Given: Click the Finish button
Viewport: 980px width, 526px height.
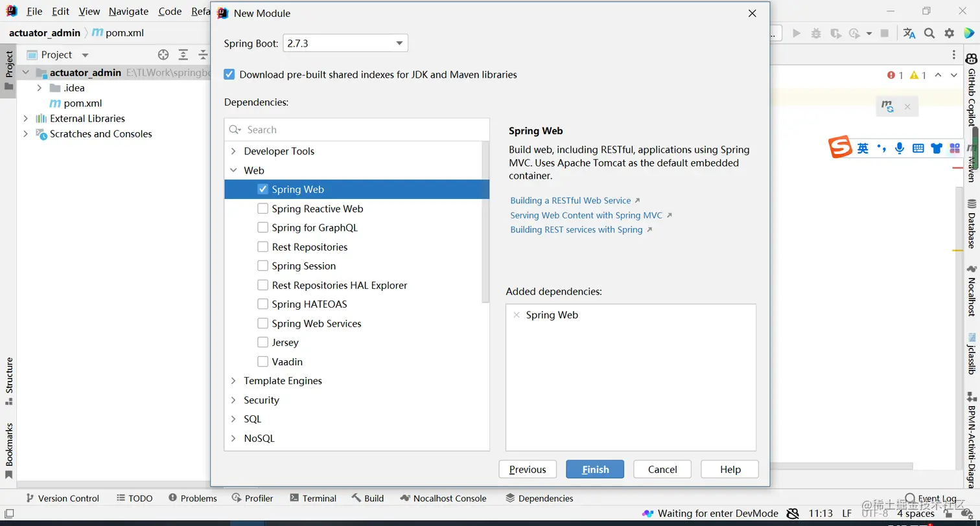Looking at the screenshot, I should point(595,470).
